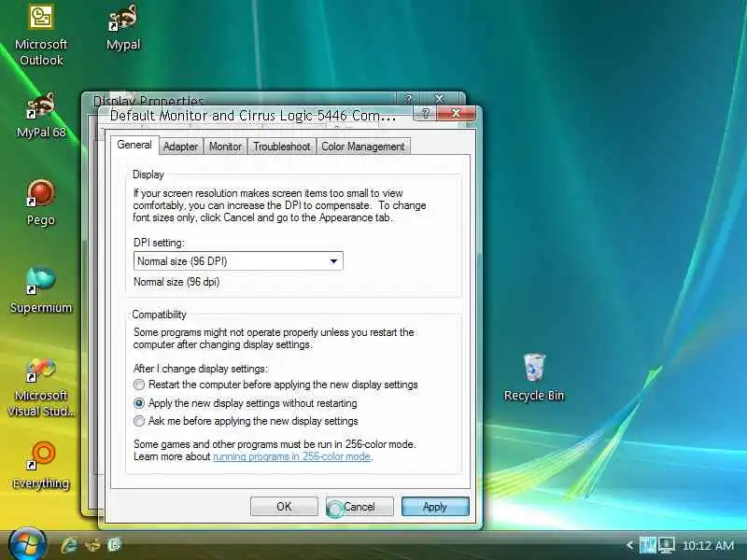Switch to the General tab
The image size is (747, 560).
134,145
